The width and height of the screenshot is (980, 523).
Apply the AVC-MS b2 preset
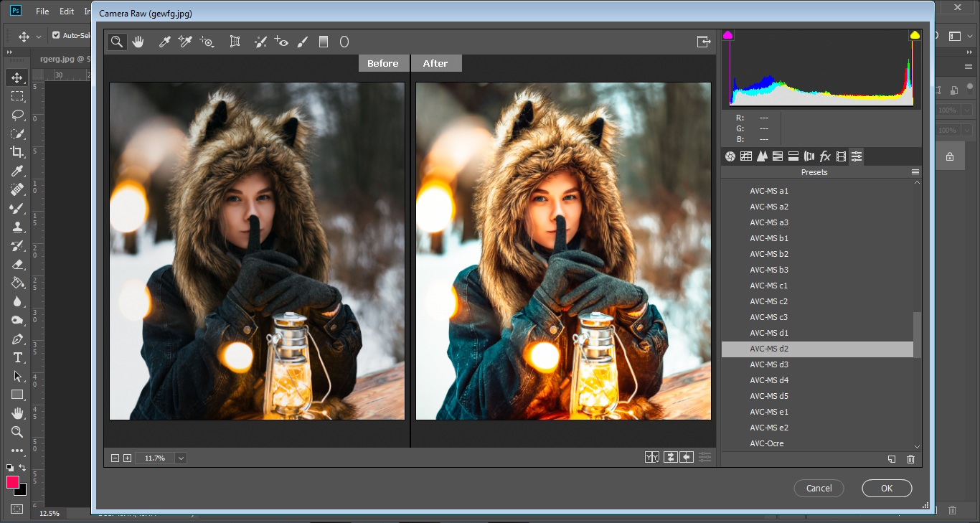[817, 254]
